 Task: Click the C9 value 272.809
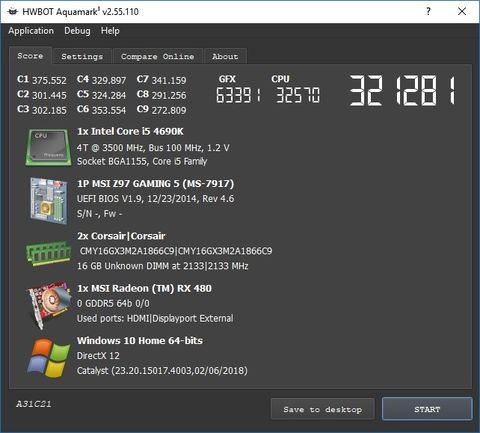[x=169, y=110]
